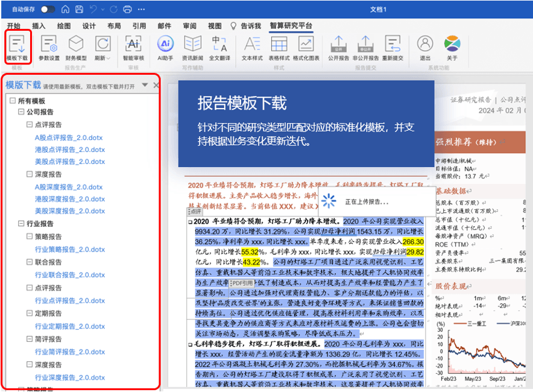The image size is (533, 392).
Task: Switch to the 邮件 tab
Action: tap(165, 26)
